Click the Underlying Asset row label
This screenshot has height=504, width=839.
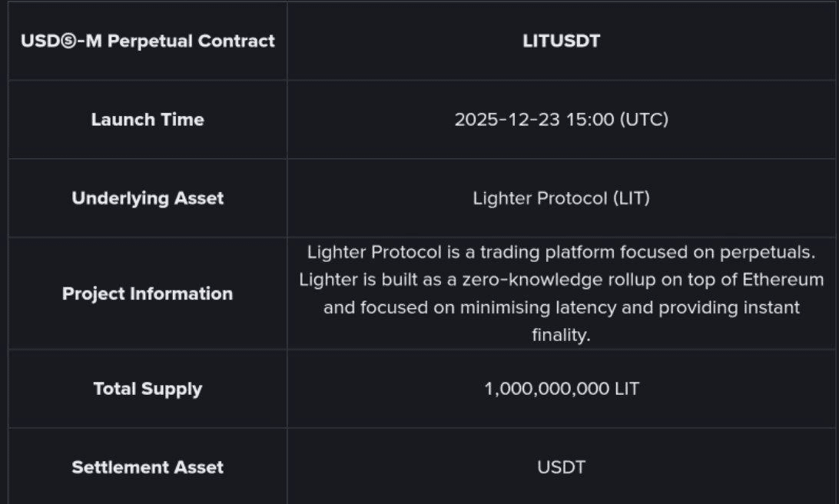click(x=148, y=198)
